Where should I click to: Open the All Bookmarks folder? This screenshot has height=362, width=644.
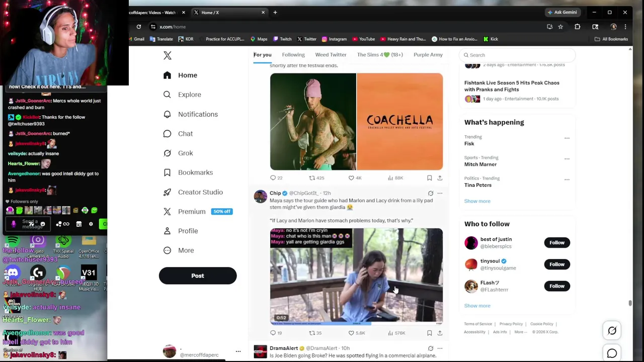click(x=611, y=39)
